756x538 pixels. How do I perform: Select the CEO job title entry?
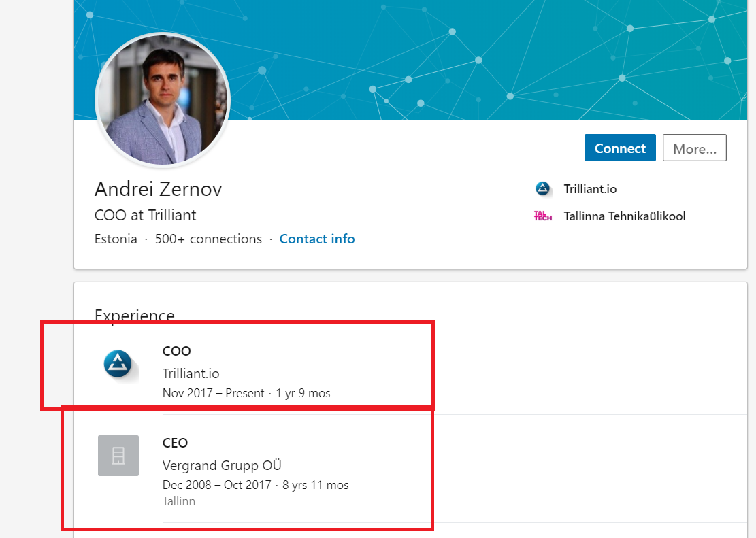click(x=175, y=443)
